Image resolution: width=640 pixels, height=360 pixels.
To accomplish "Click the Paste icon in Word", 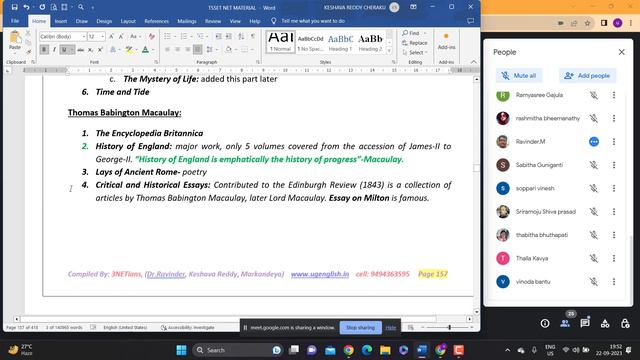I will [15, 40].
